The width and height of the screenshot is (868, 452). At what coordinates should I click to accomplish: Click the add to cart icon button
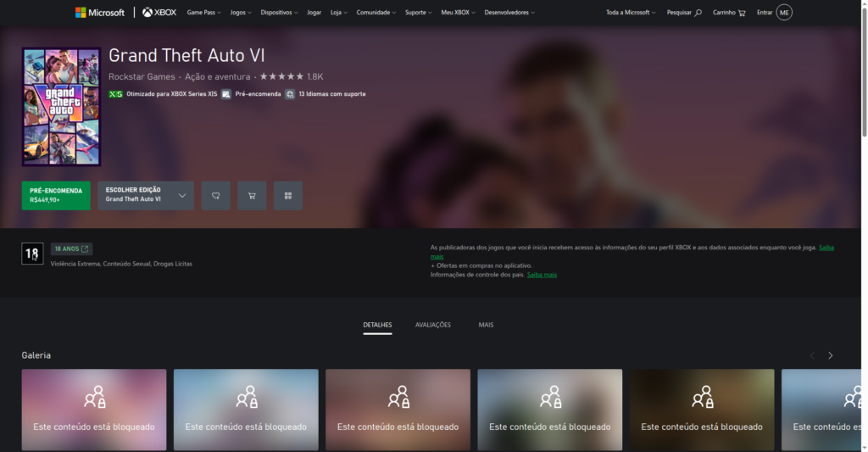252,196
